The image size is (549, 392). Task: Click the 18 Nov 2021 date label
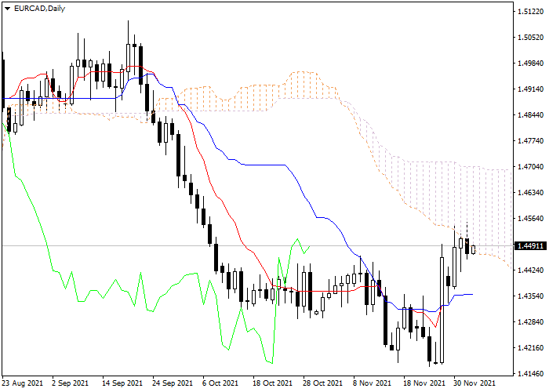coord(424,383)
